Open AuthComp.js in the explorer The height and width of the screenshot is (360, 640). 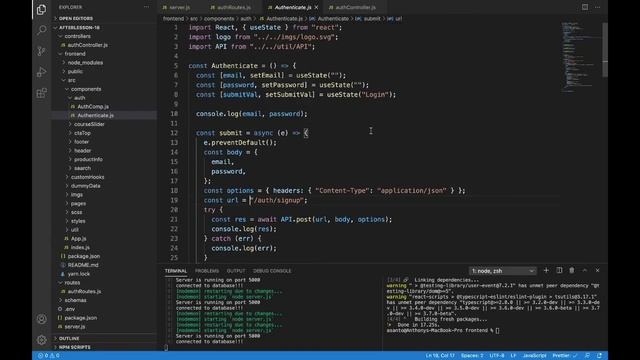93,107
